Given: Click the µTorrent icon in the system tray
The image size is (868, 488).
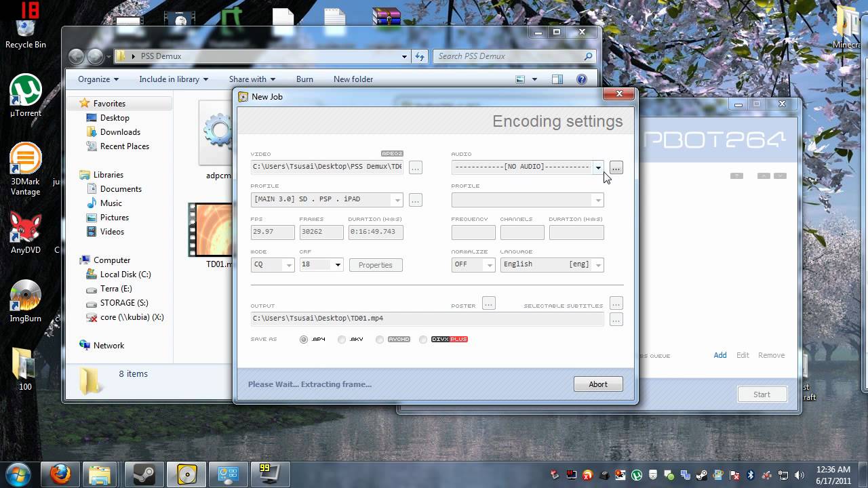Looking at the screenshot, I should click(x=637, y=475).
